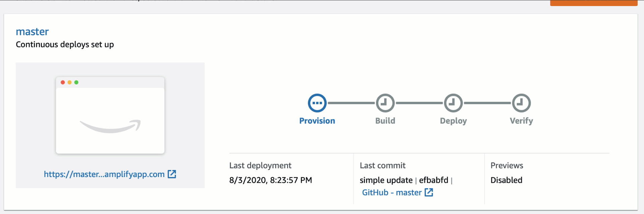Open the master branch heading link
Image resolution: width=644 pixels, height=214 pixels.
[32, 32]
